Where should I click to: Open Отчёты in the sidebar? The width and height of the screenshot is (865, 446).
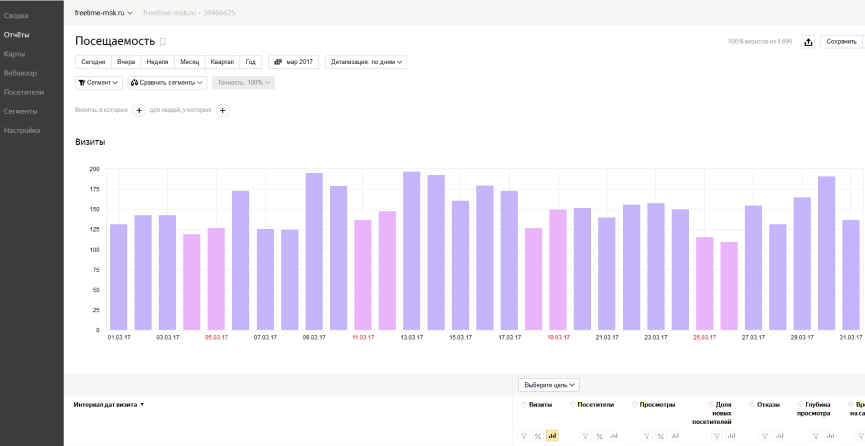click(17, 35)
